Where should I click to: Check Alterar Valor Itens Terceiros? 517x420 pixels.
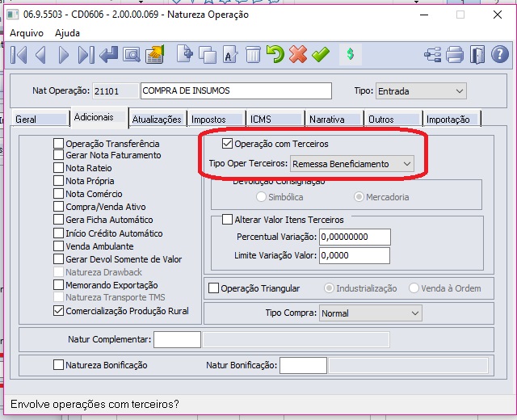227,220
